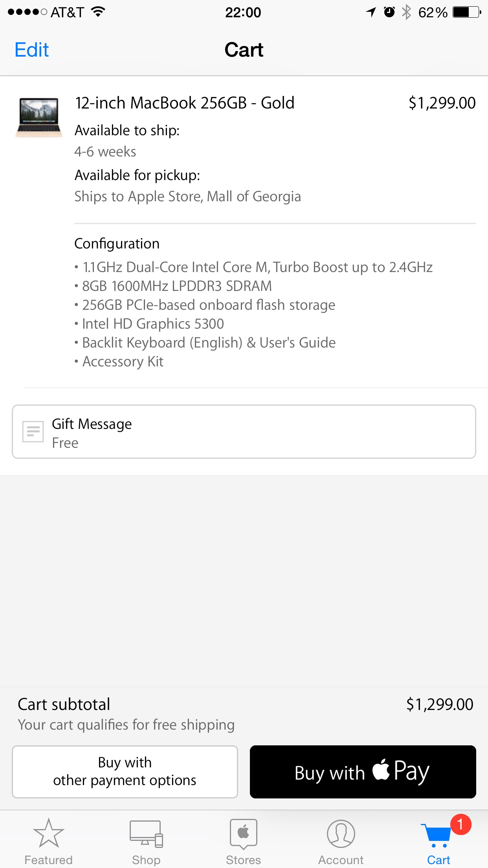Tap Edit in the navigation bar
The image size is (488, 868).
[x=32, y=50]
